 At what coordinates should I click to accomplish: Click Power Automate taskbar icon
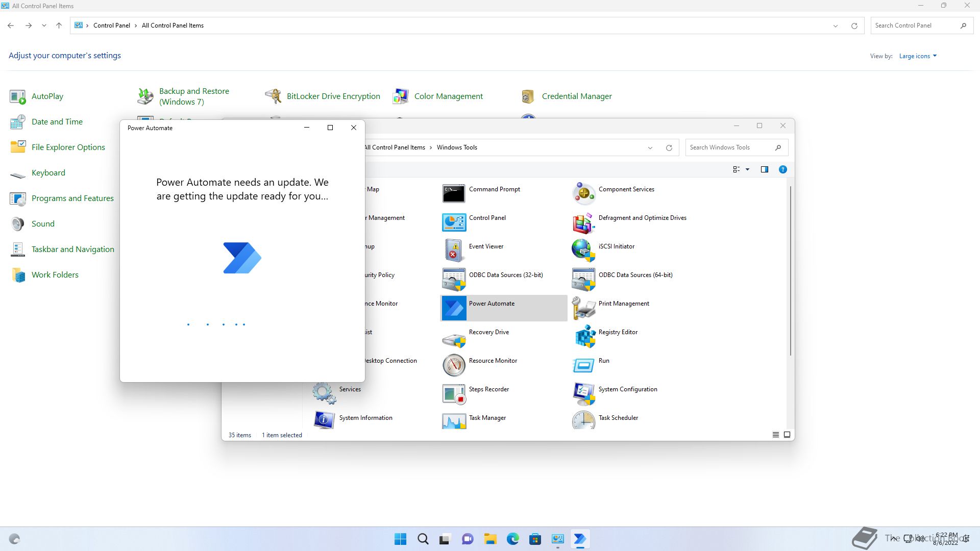pyautogui.click(x=580, y=539)
